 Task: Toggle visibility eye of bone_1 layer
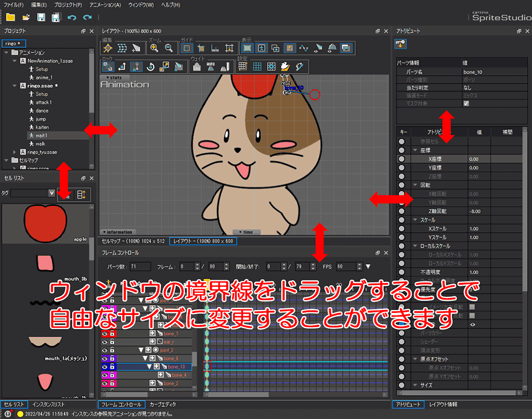(105, 333)
